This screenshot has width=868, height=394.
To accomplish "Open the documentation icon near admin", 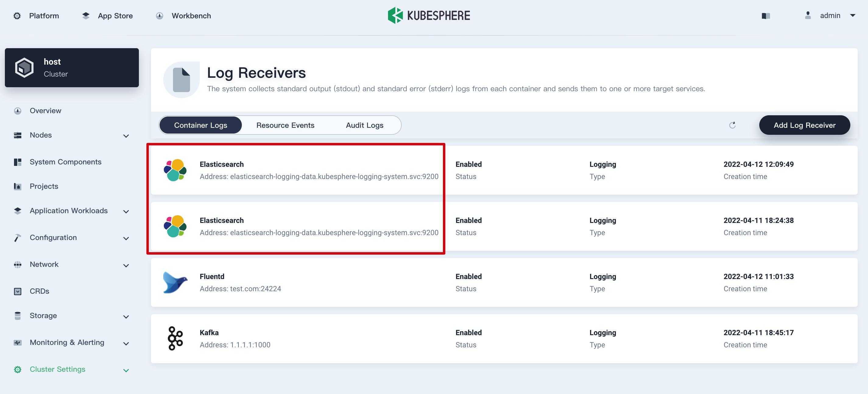I will click(x=766, y=16).
